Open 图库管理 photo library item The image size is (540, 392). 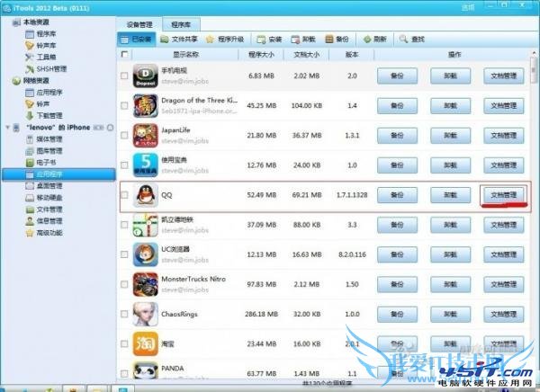[x=44, y=151]
